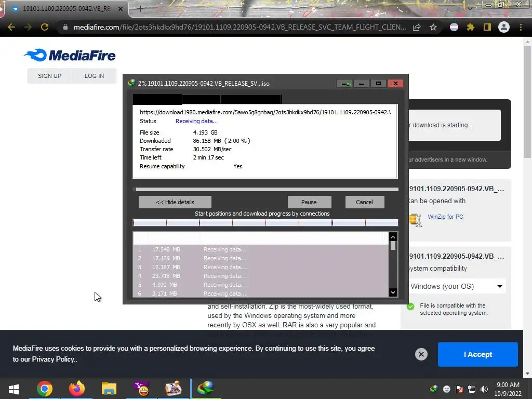This screenshot has height=399, width=532.
Task: Bookmark this page with the star icon
Action: [x=433, y=27]
